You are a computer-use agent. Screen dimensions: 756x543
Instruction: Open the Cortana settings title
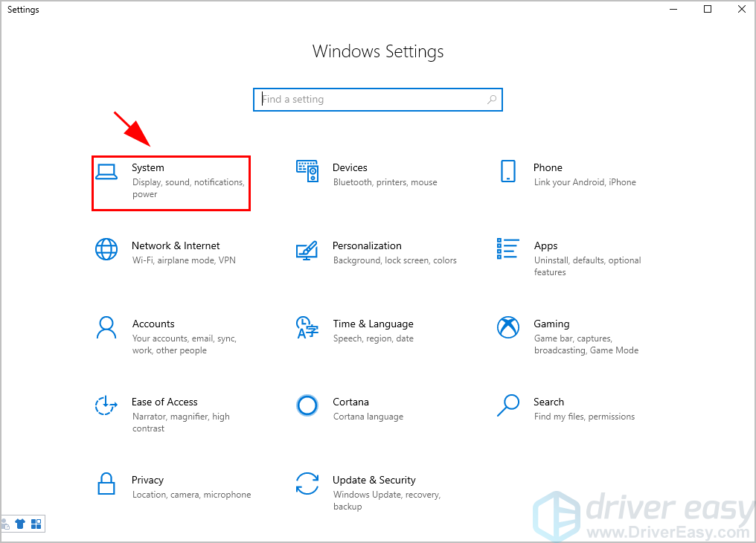[350, 402]
